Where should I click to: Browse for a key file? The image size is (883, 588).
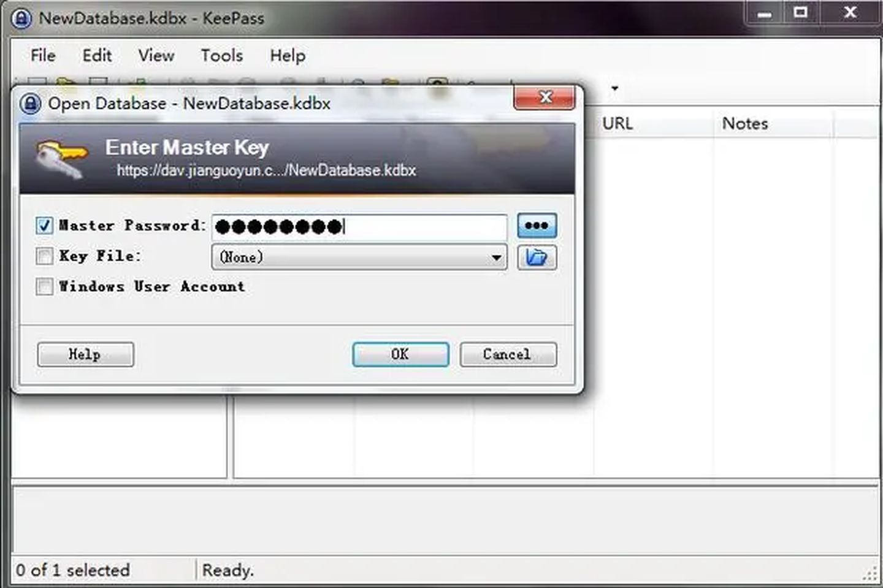tap(537, 257)
